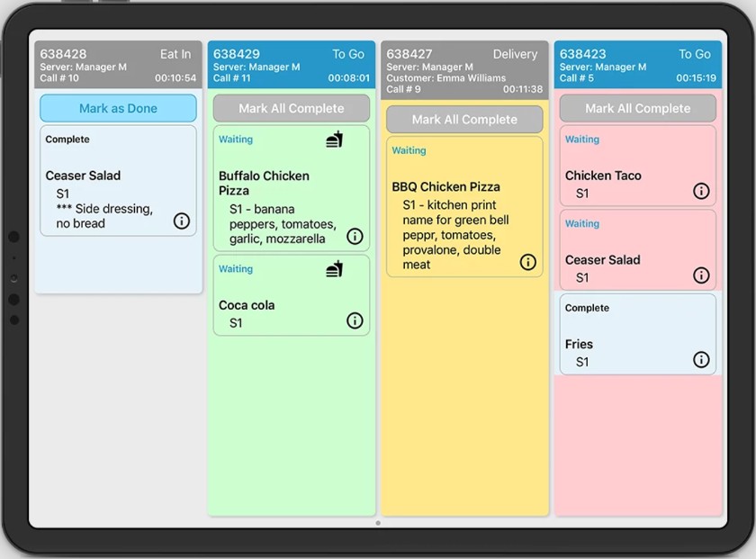This screenshot has height=559, width=756.
Task: Click Mark All Complete for delivery order 638427
Action: pyautogui.click(x=464, y=119)
